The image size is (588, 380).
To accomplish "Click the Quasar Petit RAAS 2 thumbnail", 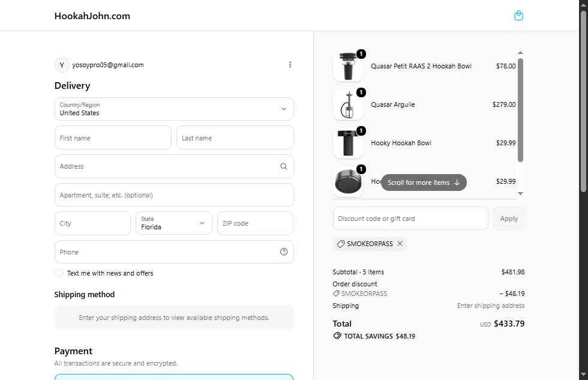I will 348,66.
